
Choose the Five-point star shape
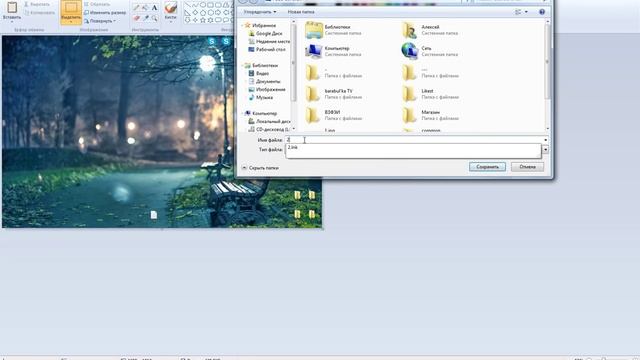tap(202, 20)
